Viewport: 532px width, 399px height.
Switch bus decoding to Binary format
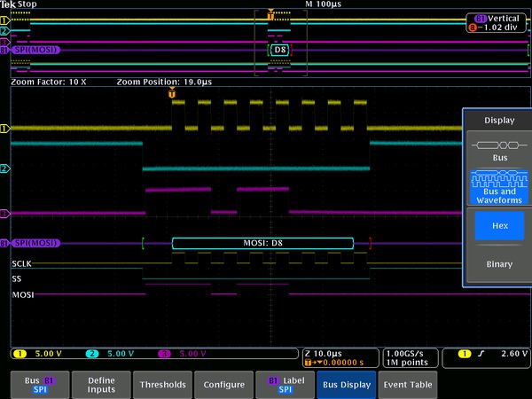[x=497, y=264]
